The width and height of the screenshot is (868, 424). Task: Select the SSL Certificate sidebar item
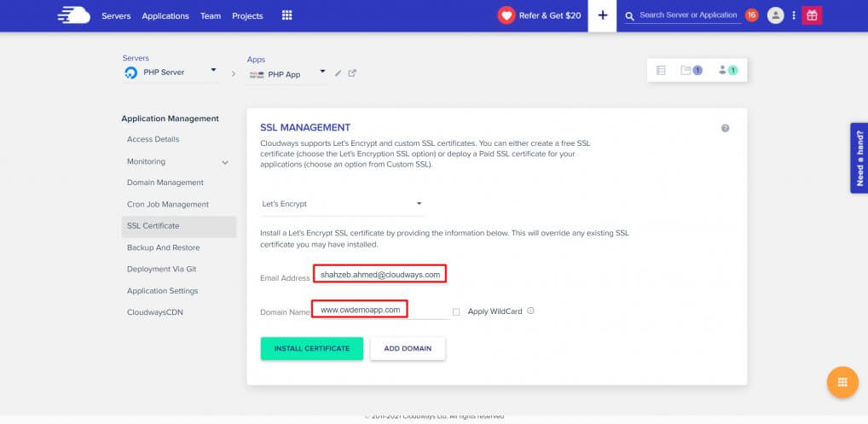click(x=179, y=226)
